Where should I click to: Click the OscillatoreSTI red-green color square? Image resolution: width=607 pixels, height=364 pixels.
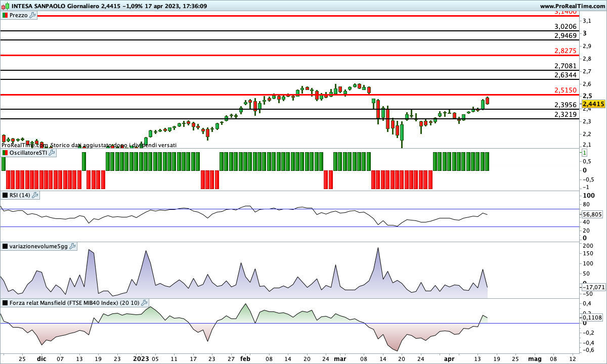(5, 153)
